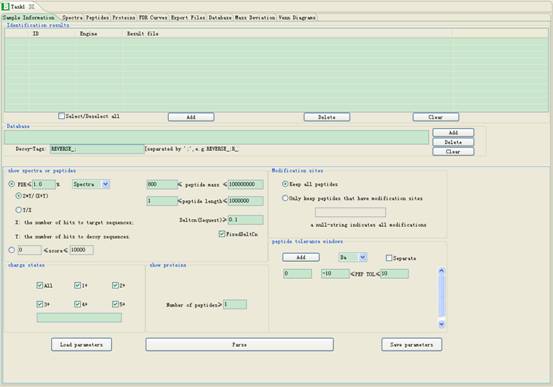553x387 pixels.
Task: Click the -10 PEP TOL lower field
Action: coord(335,274)
